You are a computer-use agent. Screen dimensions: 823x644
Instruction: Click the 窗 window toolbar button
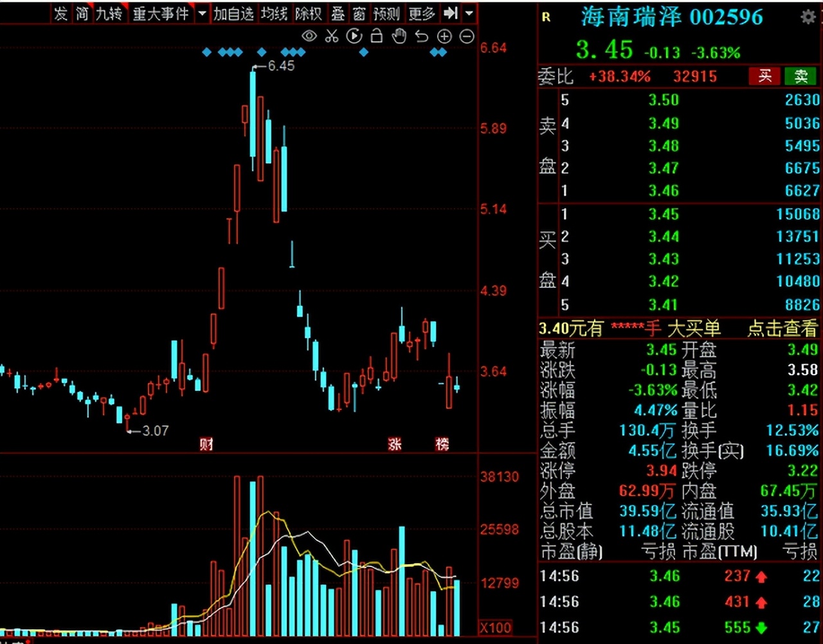point(359,13)
